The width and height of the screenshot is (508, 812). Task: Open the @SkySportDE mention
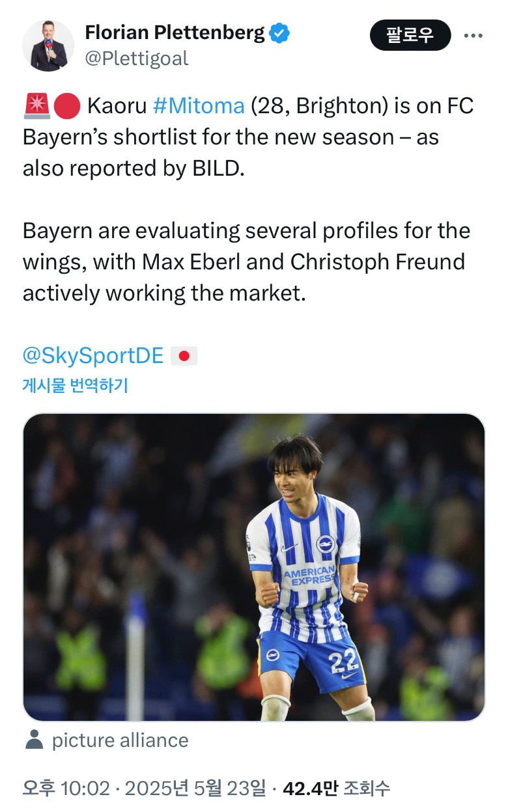[x=93, y=355]
